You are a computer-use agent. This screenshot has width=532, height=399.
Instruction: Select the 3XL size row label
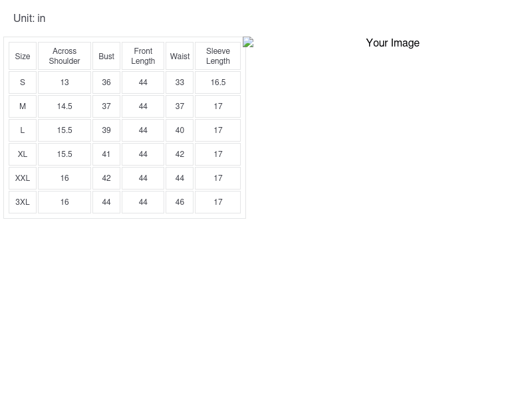click(x=23, y=202)
